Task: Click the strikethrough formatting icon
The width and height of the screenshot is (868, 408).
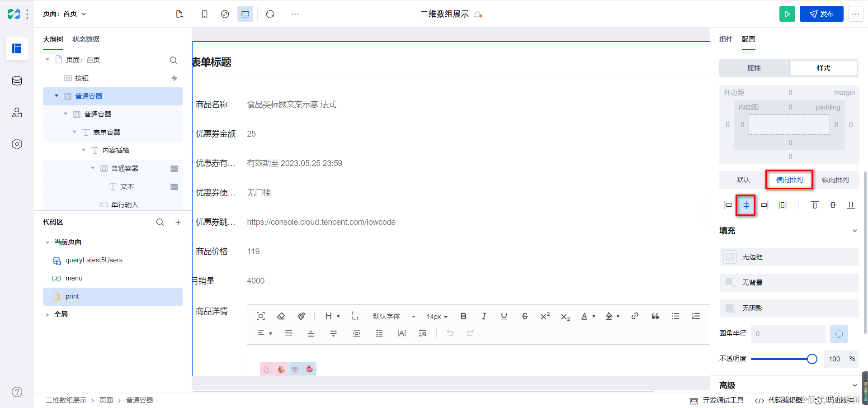Action: (x=524, y=316)
